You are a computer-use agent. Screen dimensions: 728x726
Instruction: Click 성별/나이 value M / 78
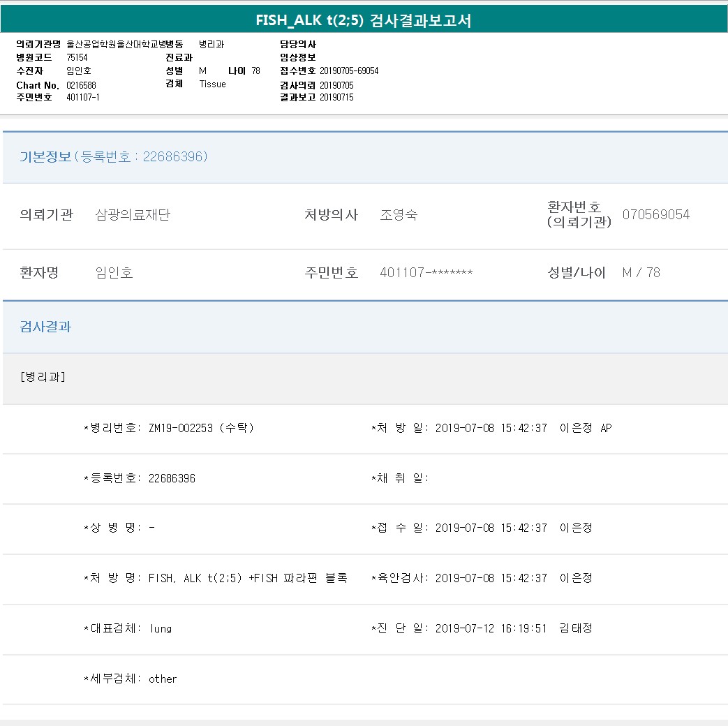[641, 273]
